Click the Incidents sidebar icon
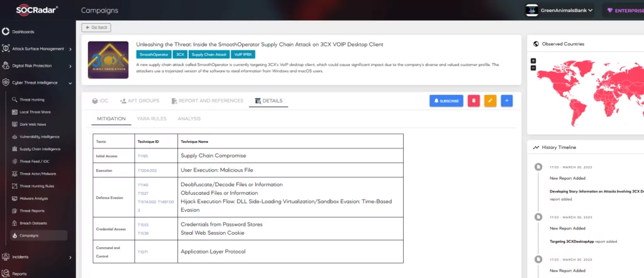 click(6, 257)
